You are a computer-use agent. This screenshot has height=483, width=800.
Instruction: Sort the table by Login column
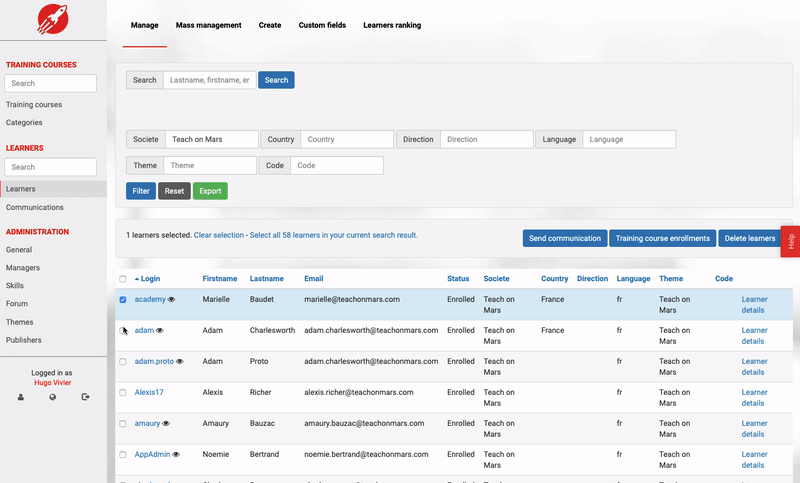coord(147,278)
